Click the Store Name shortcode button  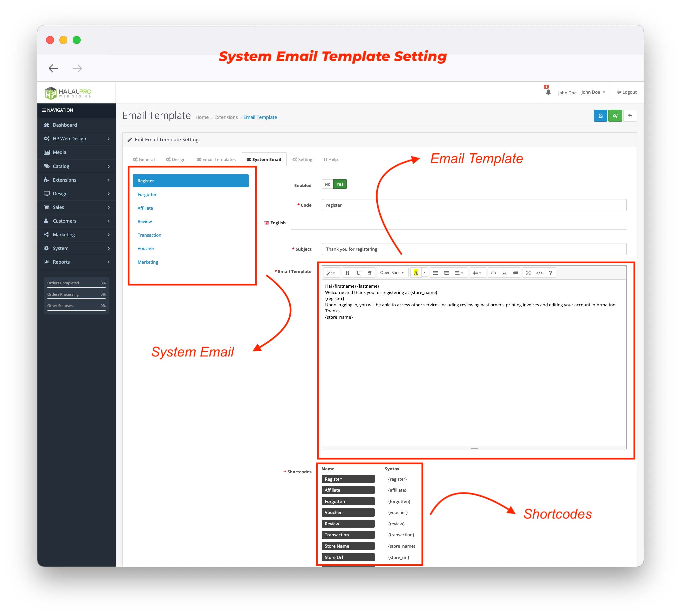click(348, 546)
